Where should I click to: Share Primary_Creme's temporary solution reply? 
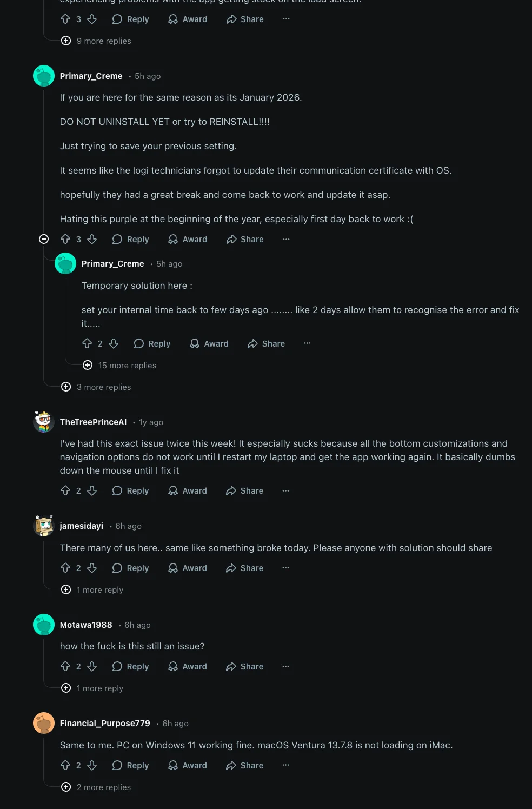266,343
